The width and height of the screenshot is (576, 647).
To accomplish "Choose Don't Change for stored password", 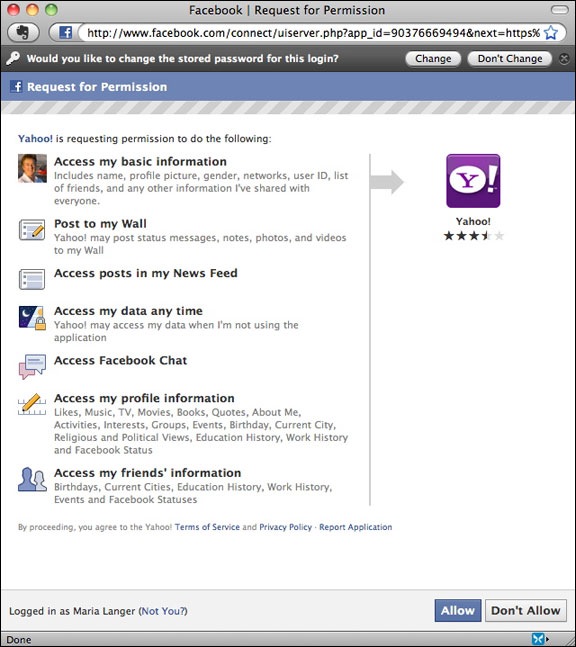I will point(510,59).
